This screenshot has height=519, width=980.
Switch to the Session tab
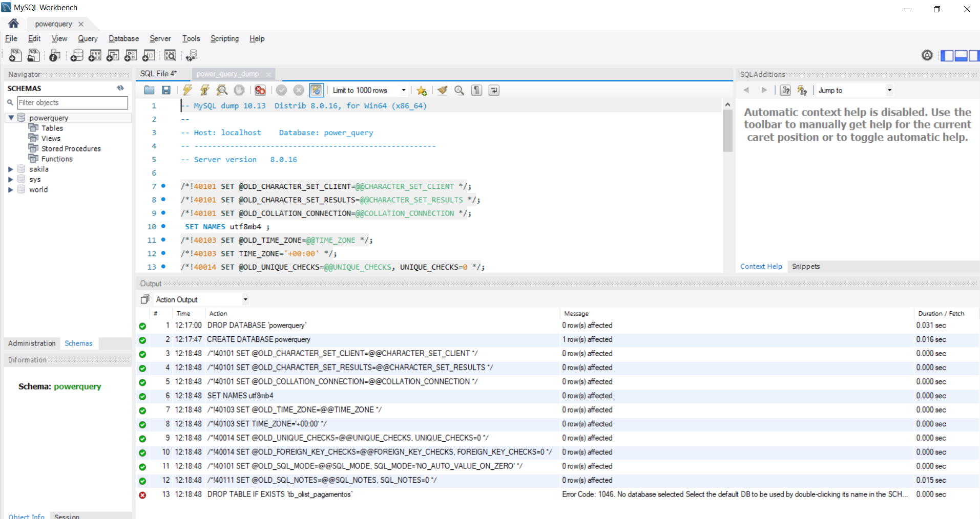67,516
